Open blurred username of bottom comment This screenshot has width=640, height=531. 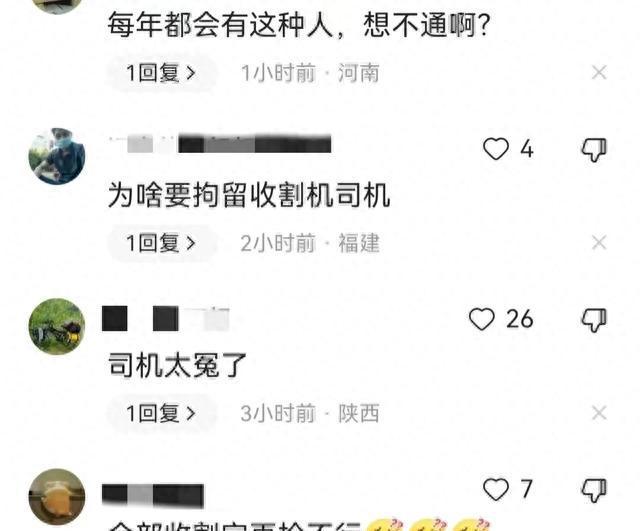153,495
